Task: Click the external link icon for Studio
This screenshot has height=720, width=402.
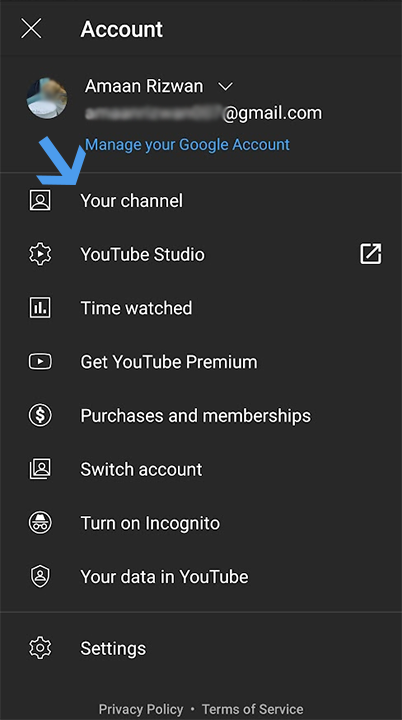Action: click(370, 254)
